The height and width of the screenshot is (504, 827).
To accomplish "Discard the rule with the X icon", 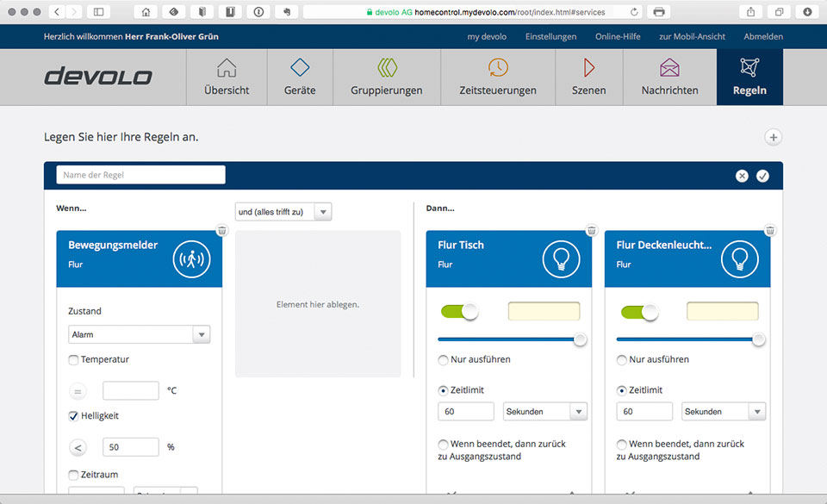I will 742,176.
